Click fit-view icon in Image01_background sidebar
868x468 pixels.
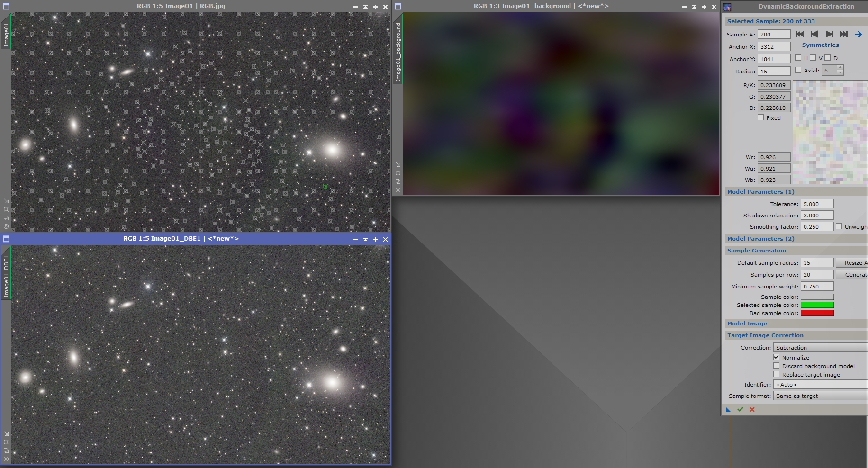point(398,173)
